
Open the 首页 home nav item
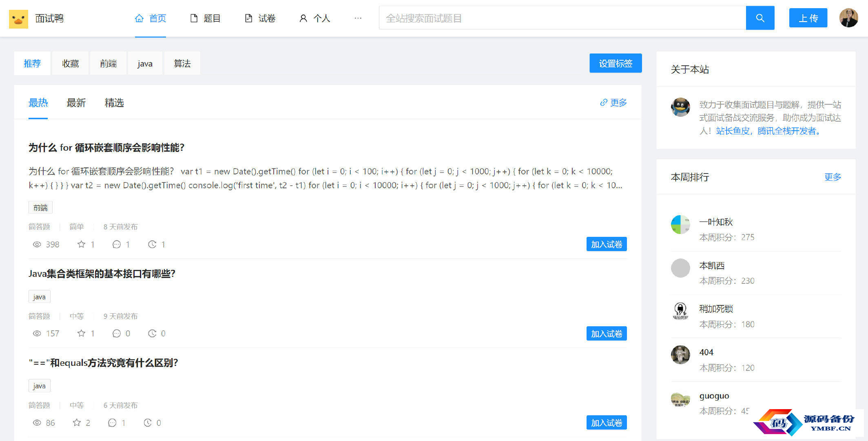coord(151,18)
